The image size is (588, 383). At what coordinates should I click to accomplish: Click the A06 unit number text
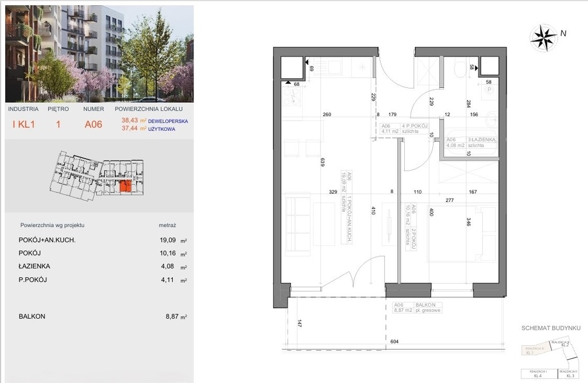click(94, 123)
